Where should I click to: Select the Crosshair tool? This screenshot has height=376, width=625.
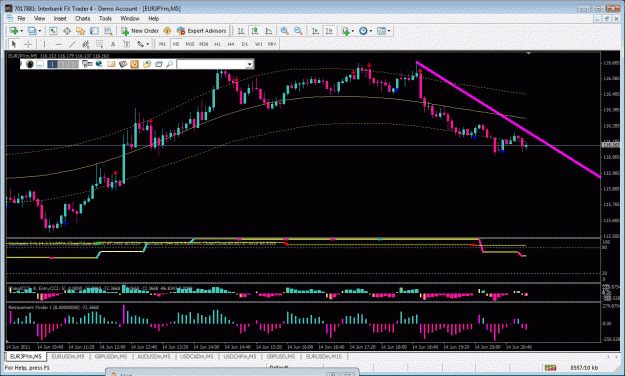[28, 44]
